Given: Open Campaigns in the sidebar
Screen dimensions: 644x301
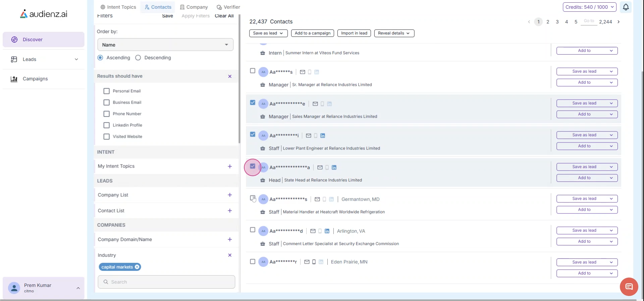Looking at the screenshot, I should (x=35, y=79).
